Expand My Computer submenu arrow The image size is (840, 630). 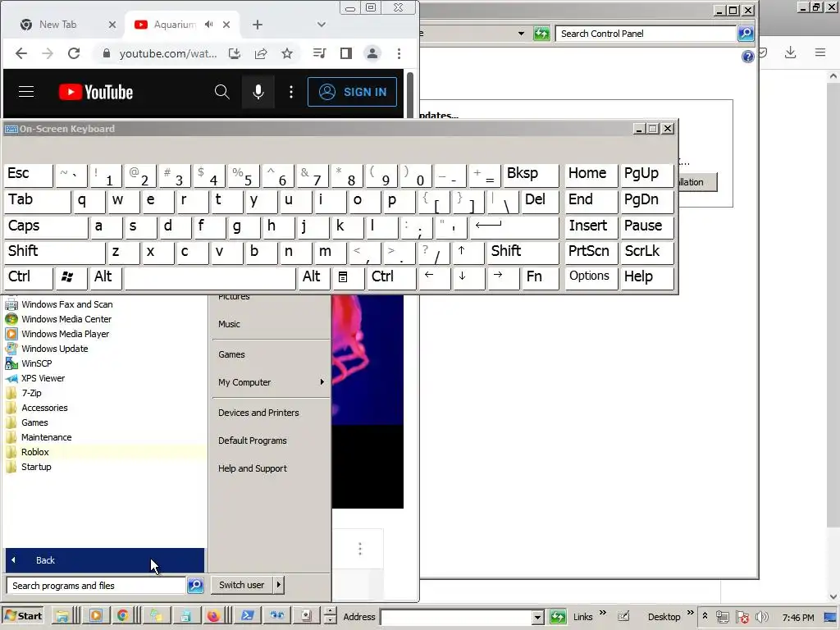point(322,382)
